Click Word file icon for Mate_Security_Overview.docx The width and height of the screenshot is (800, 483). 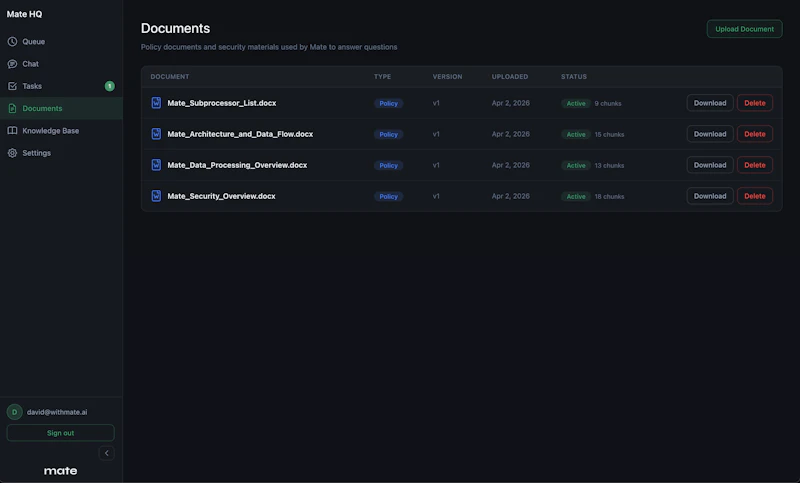156,196
